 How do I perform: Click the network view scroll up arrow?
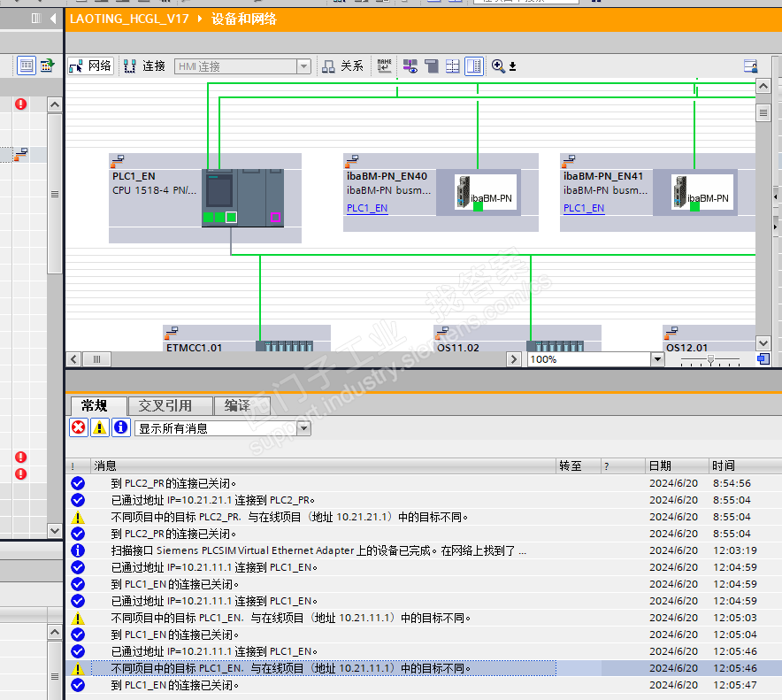[763, 87]
